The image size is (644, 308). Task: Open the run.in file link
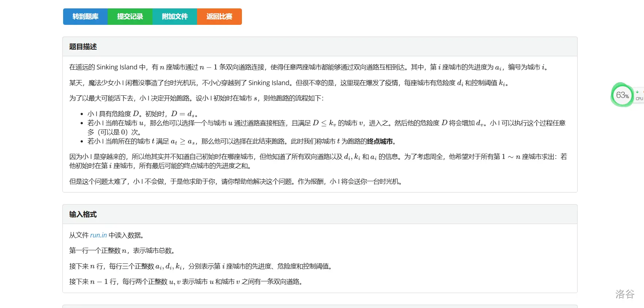(x=99, y=235)
